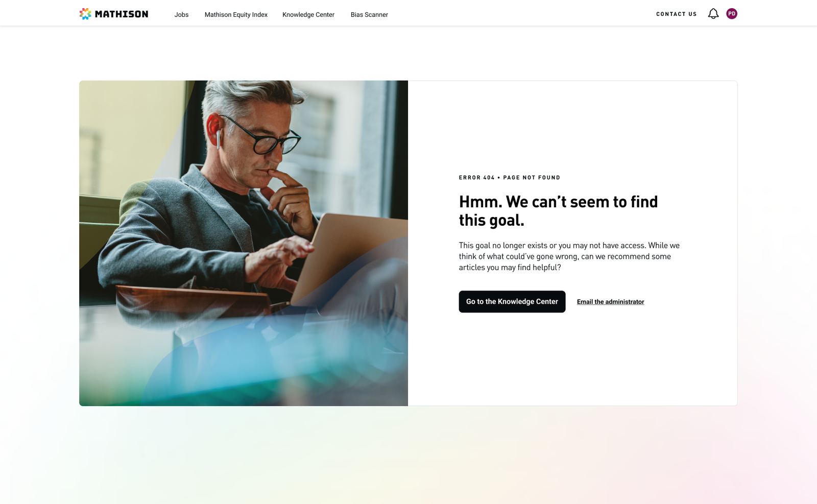Click the CONTACT US link

click(676, 14)
